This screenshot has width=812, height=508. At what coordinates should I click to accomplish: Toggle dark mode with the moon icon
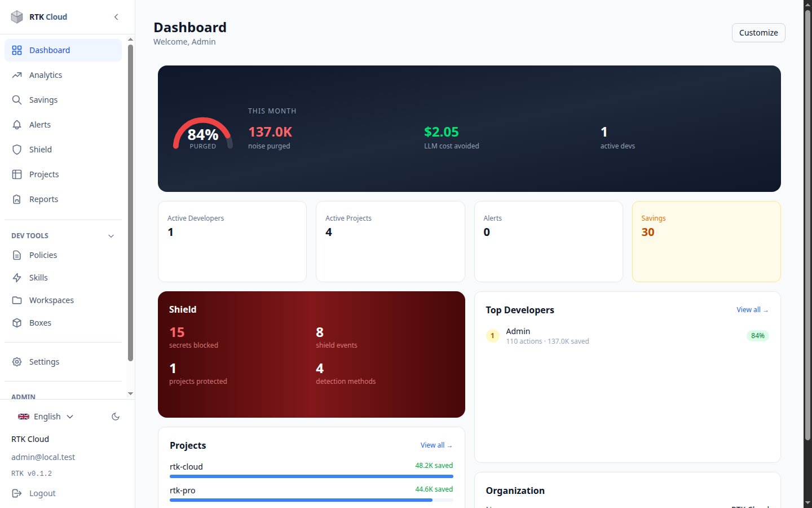[116, 417]
